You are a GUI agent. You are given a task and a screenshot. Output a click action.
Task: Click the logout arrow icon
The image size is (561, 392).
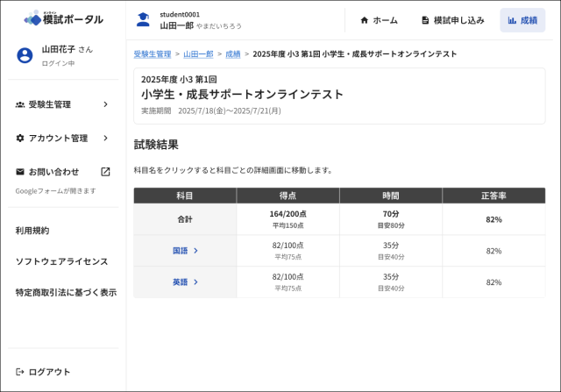[x=20, y=372]
